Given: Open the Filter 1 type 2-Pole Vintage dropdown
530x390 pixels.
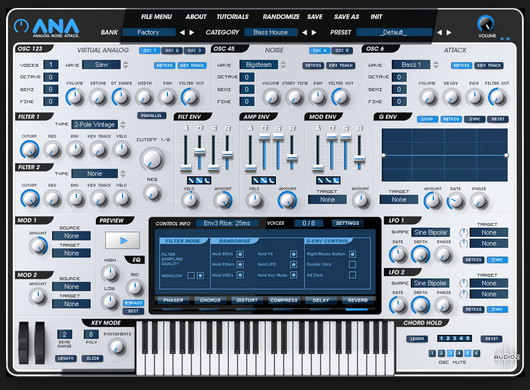Looking at the screenshot, I should pos(95,125).
